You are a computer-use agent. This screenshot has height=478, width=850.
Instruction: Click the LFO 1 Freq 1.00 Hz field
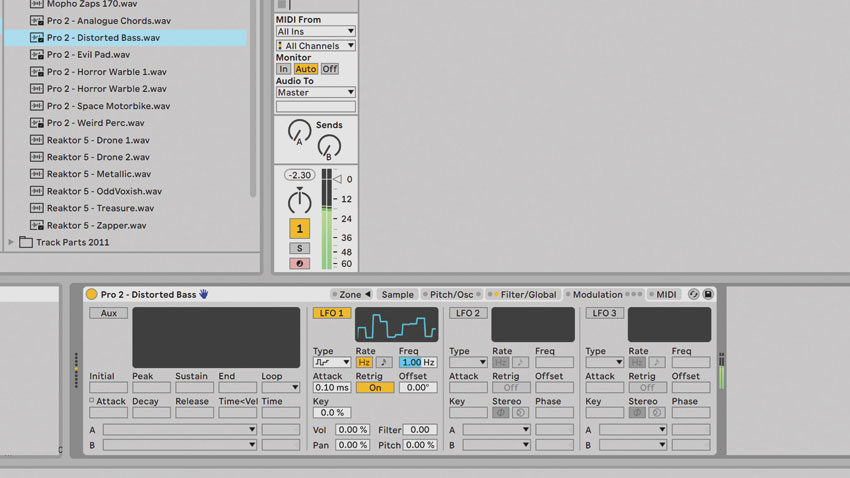point(418,363)
